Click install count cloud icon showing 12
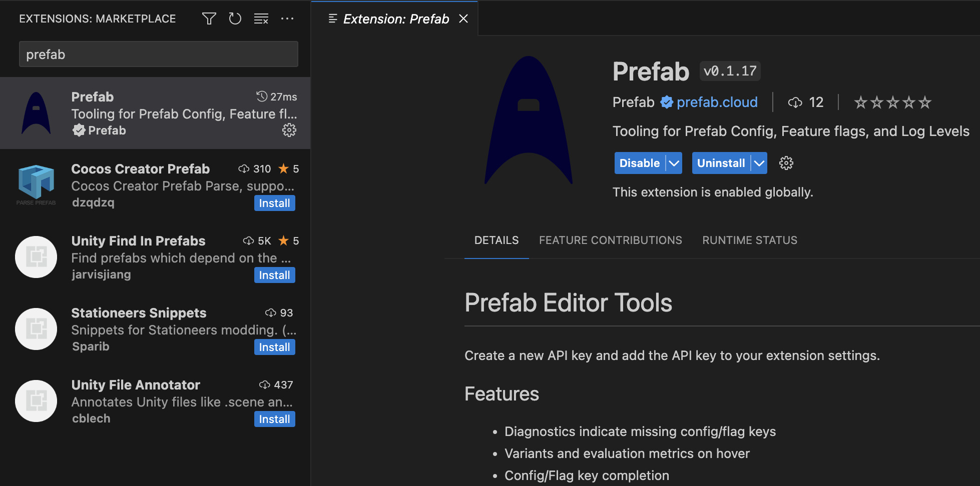 [x=795, y=102]
